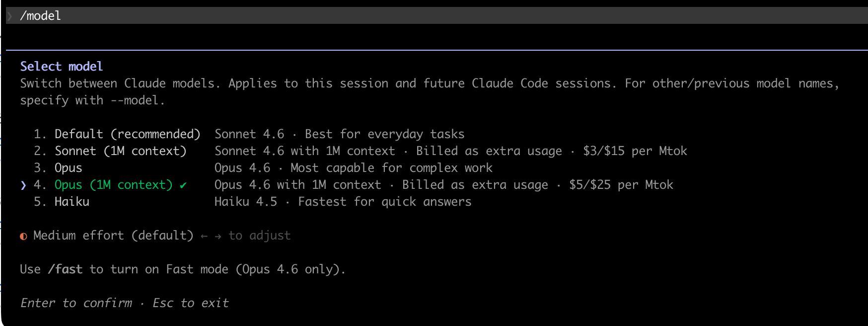
Task: Click the half-circle effort level icon
Action: [23, 236]
